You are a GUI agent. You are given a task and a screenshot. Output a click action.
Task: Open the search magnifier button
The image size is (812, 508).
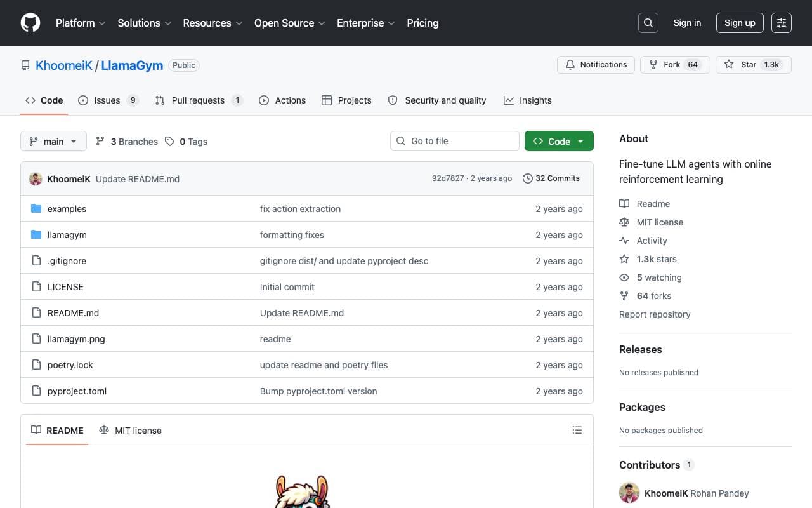click(648, 23)
